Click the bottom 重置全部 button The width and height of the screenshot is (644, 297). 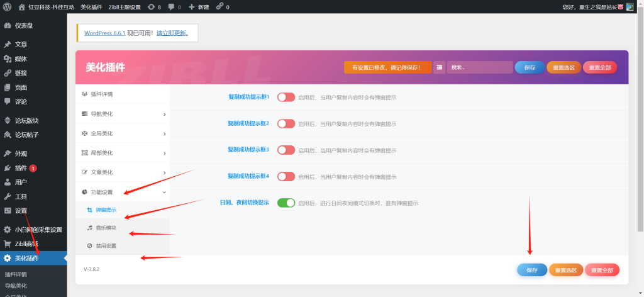(602, 270)
